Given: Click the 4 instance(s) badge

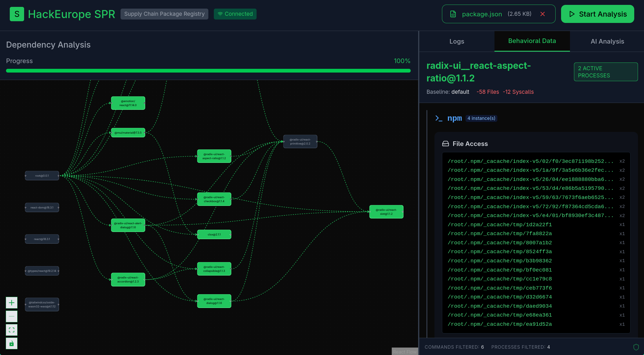Looking at the screenshot, I should (481, 118).
